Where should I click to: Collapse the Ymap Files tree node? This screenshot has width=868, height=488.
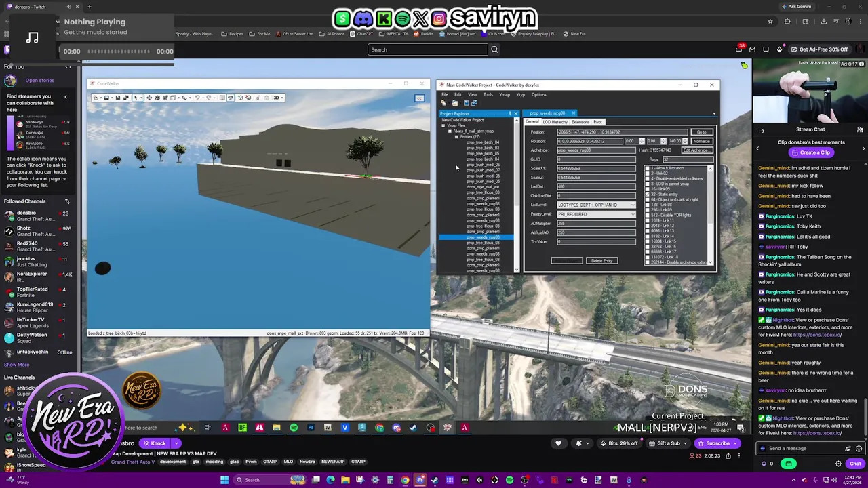443,125
